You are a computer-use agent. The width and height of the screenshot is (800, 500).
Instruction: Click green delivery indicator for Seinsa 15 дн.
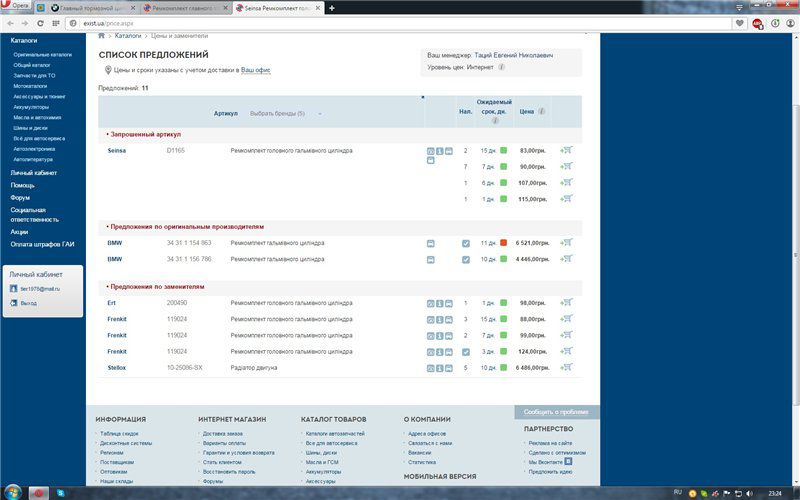(x=503, y=151)
